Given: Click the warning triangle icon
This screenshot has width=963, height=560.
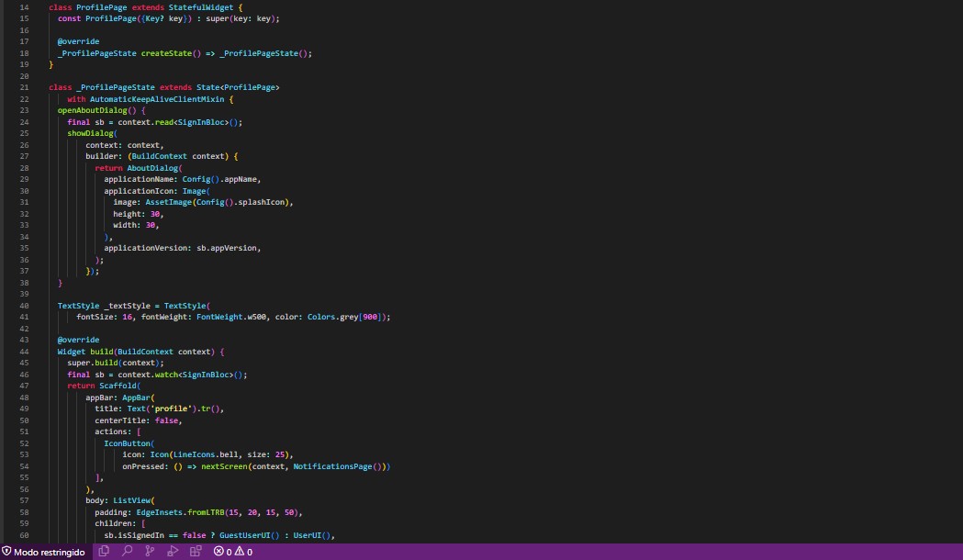Looking at the screenshot, I should pyautogui.click(x=240, y=552).
